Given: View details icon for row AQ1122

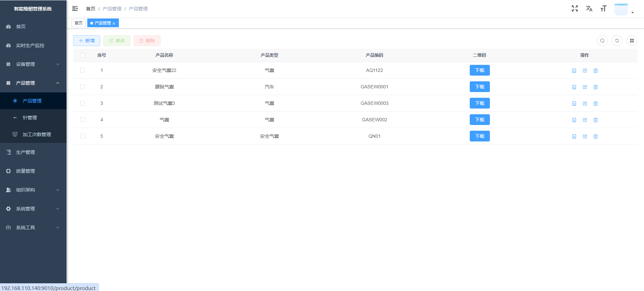Looking at the screenshot, I should click(x=574, y=71).
